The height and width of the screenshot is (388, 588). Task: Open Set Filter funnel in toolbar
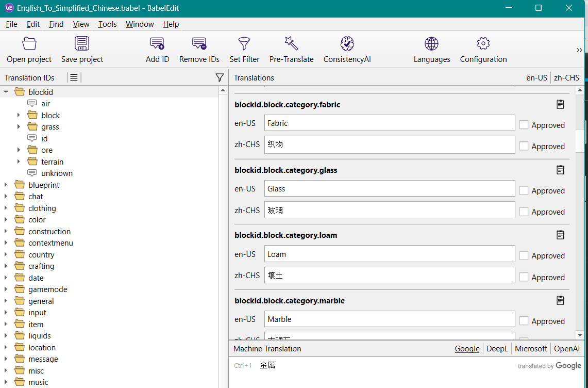(244, 44)
